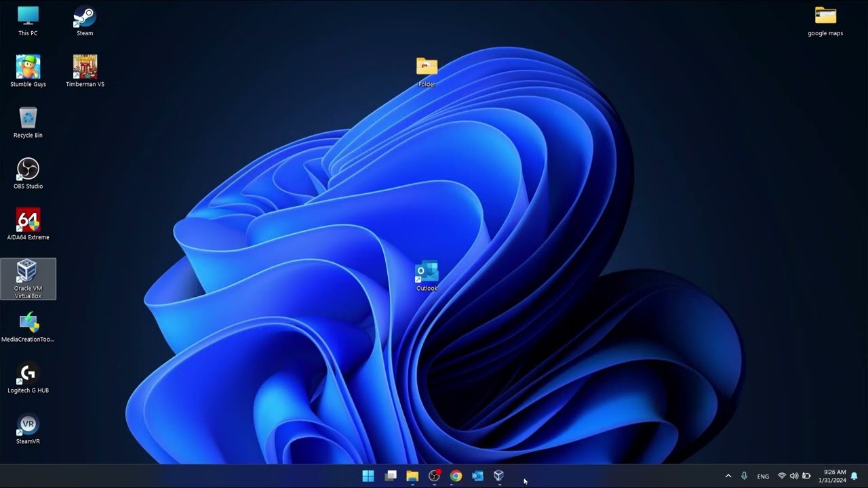Select OBS Studio desktop shortcut
This screenshot has height=488, width=868.
[28, 174]
